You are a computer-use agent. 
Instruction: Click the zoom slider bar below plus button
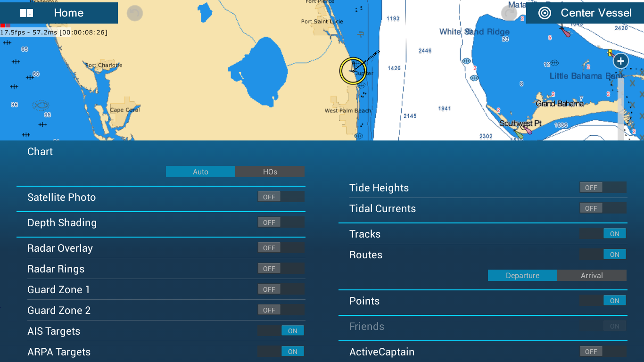tap(620, 108)
